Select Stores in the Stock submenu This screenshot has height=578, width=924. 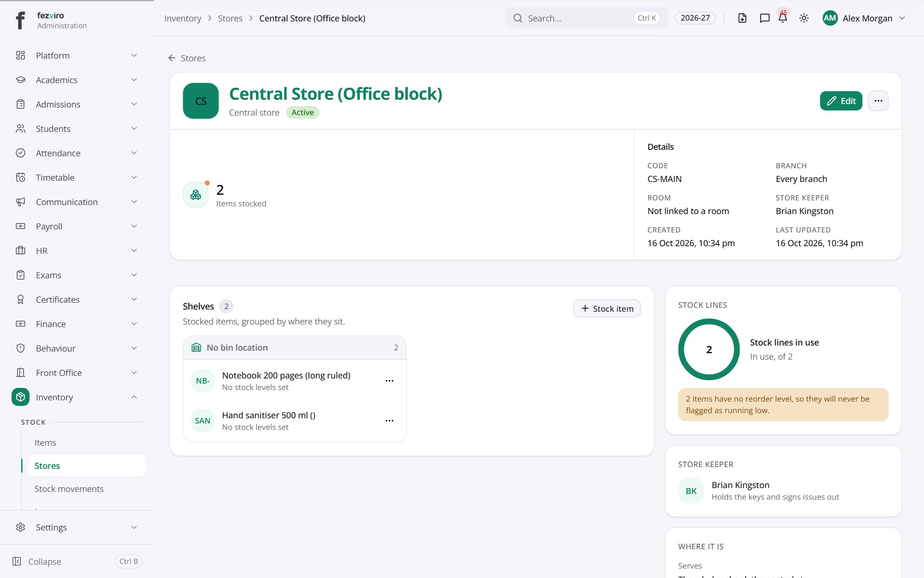tap(87, 465)
